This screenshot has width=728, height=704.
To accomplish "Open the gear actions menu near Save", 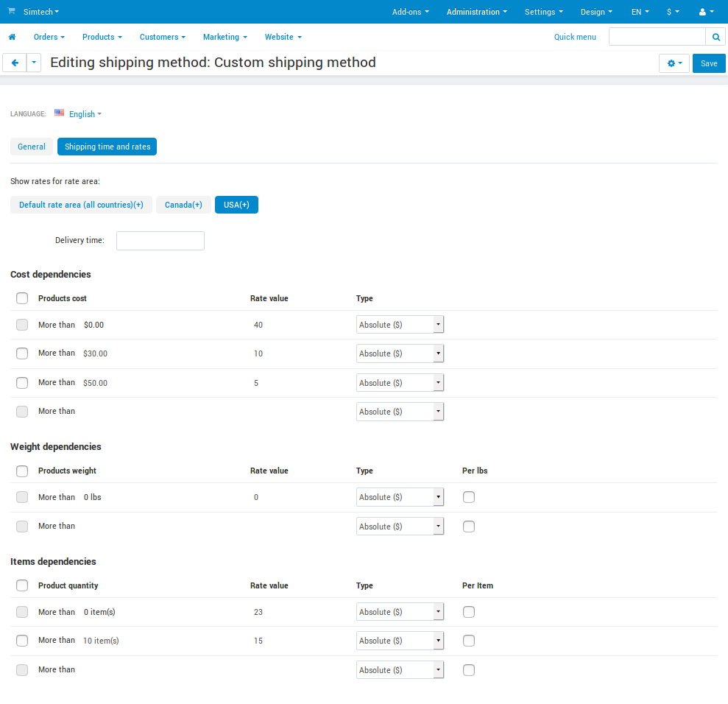I will tap(674, 63).
